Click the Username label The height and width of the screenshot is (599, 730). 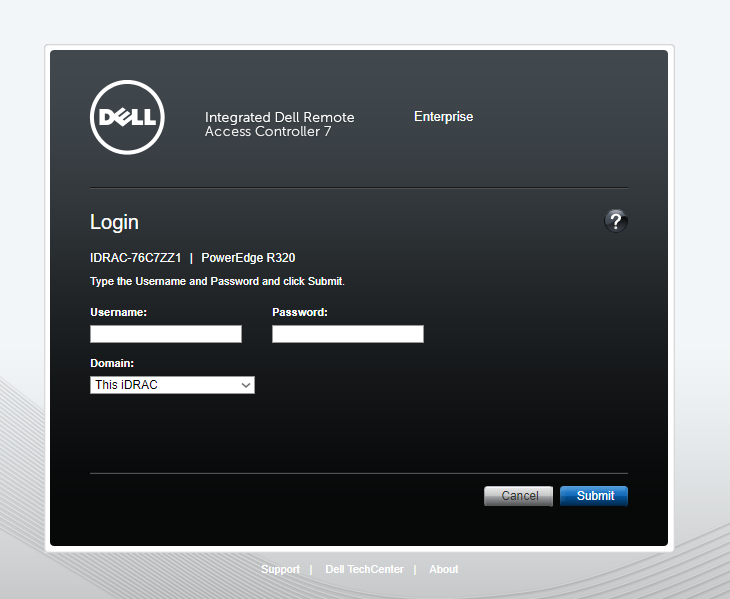coord(118,312)
